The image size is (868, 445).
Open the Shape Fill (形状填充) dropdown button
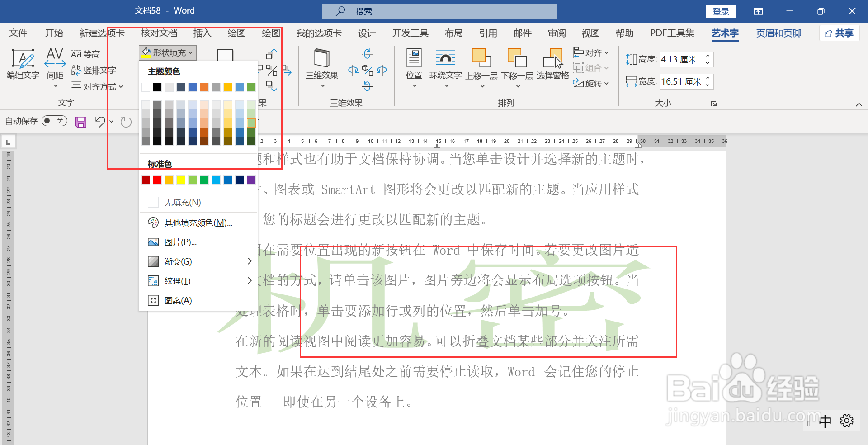click(x=168, y=52)
